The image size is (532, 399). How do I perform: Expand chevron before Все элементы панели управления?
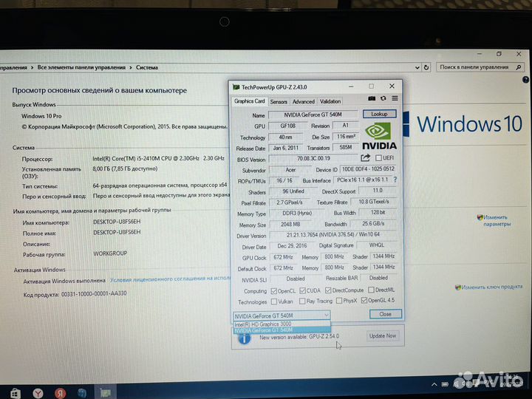32,67
